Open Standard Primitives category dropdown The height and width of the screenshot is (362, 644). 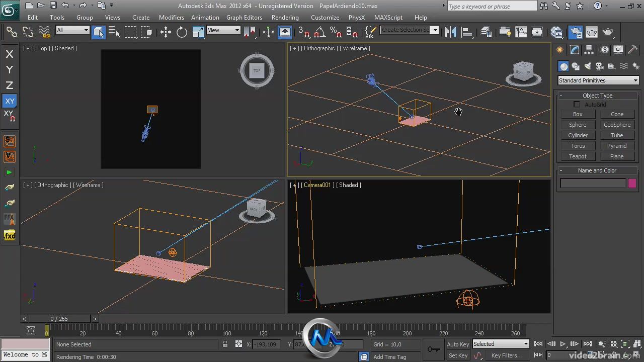pyautogui.click(x=598, y=80)
